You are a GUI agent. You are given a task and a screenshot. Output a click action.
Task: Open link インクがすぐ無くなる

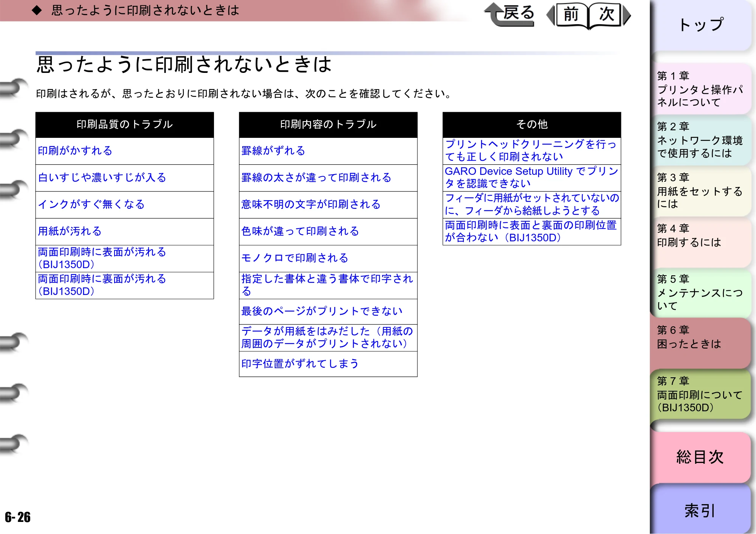[x=91, y=204]
